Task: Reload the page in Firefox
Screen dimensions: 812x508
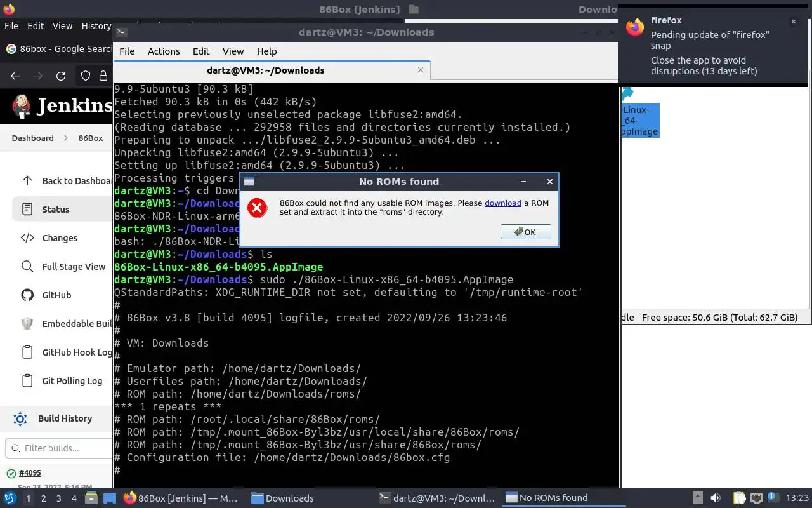Action: (61, 76)
